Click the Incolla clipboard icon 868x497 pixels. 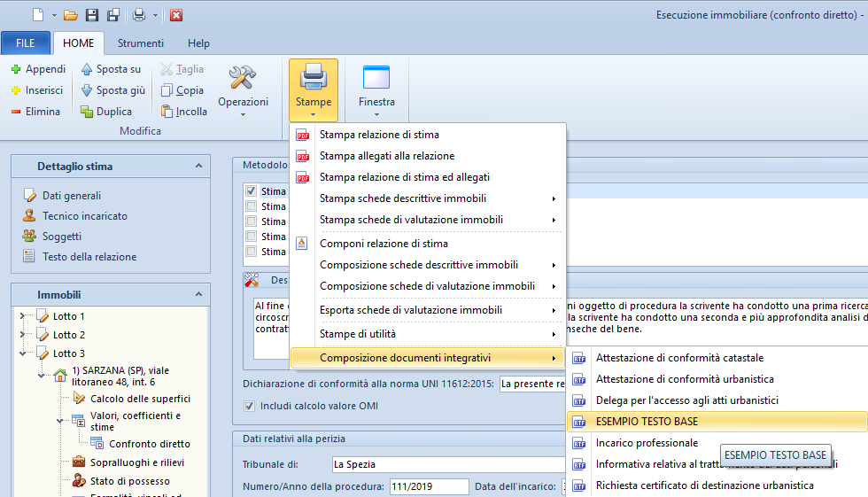[167, 112]
